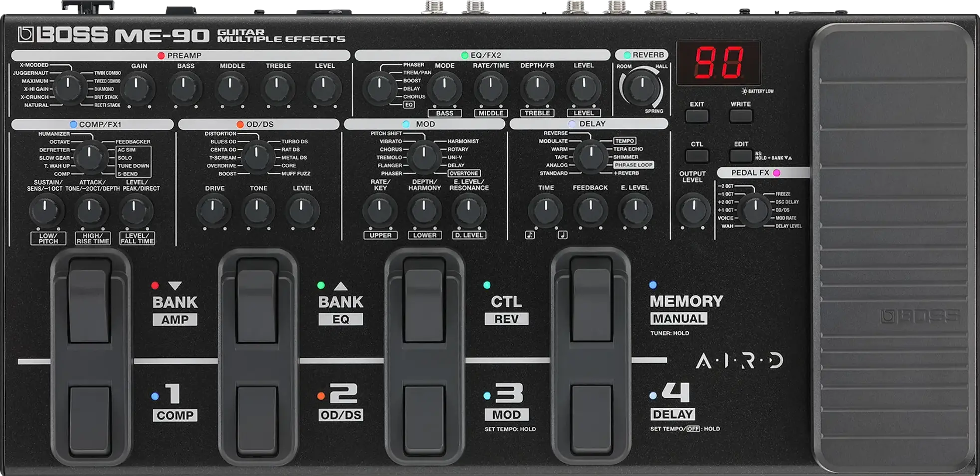Click the cyan MOD header LED
Viewport: 980px width, 476px height.
[x=406, y=124]
